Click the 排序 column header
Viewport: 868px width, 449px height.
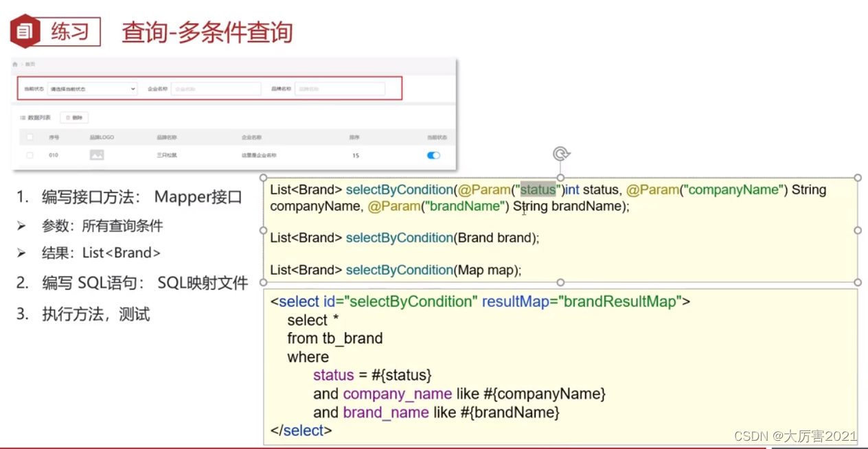pos(354,137)
